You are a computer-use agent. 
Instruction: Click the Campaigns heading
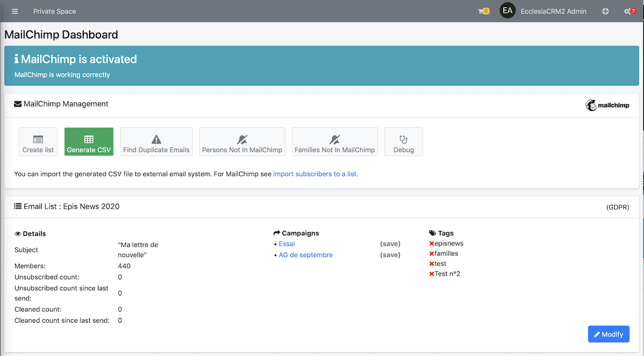coord(296,233)
